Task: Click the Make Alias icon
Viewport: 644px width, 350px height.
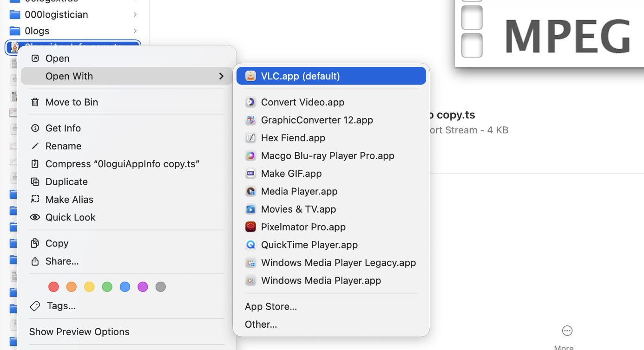Action: pyautogui.click(x=35, y=199)
